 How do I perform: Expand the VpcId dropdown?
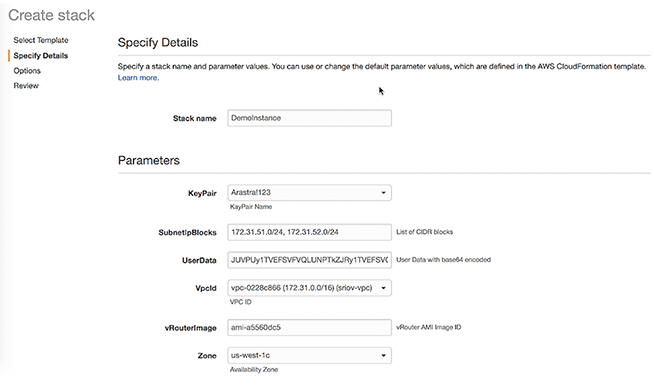(309, 288)
